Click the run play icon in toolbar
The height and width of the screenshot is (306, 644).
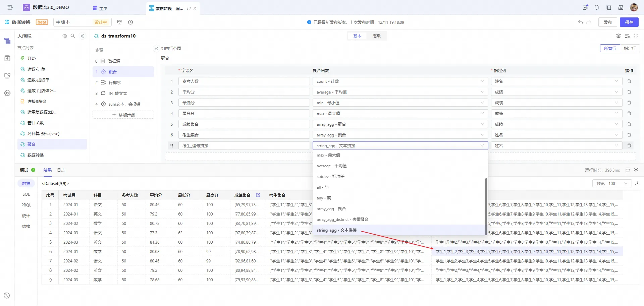pyautogui.click(x=130, y=22)
